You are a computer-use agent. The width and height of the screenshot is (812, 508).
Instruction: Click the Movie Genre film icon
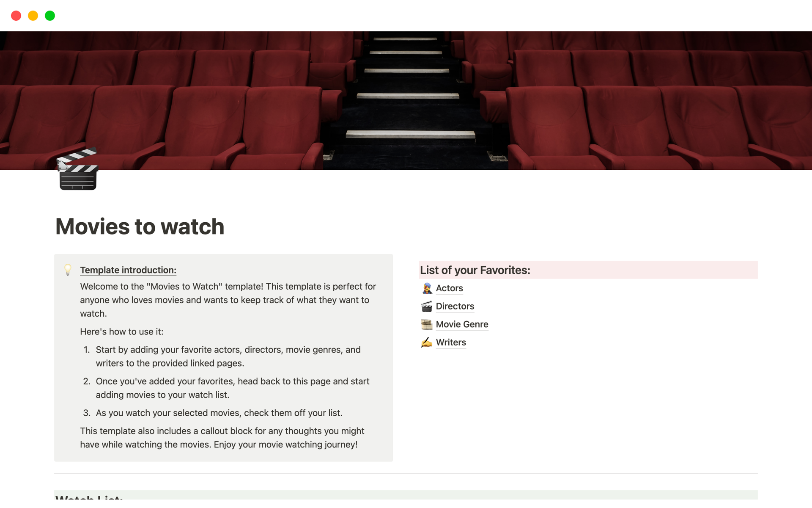click(x=427, y=324)
